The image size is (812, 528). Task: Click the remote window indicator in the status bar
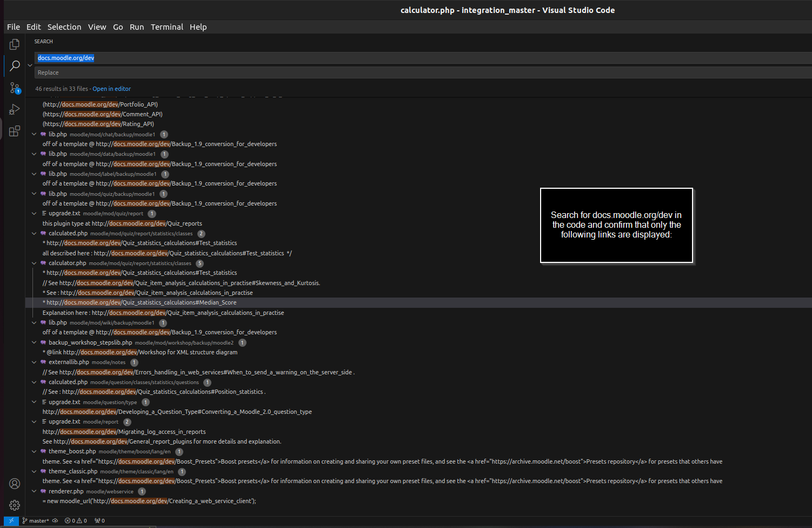click(11, 520)
